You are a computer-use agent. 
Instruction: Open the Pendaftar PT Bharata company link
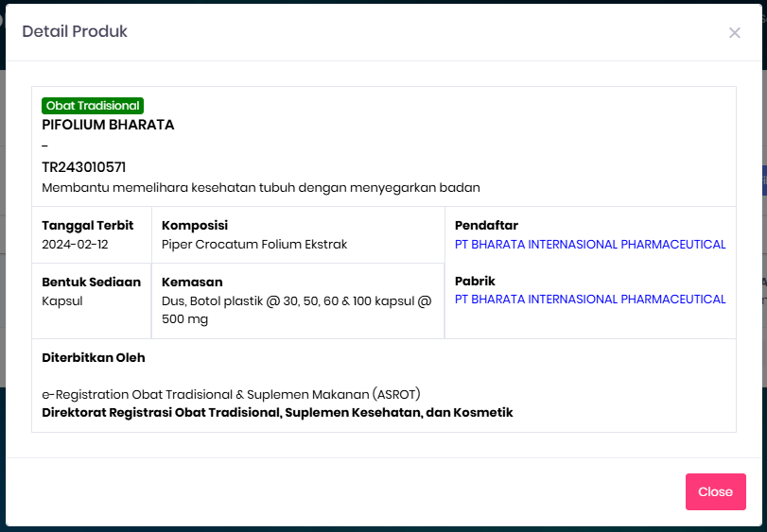[x=590, y=245]
